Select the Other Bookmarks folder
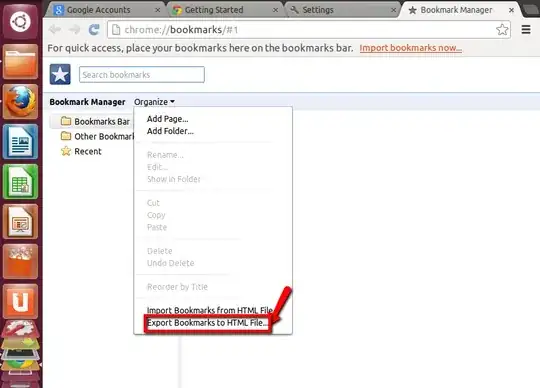This screenshot has height=388, width=540. [97, 136]
